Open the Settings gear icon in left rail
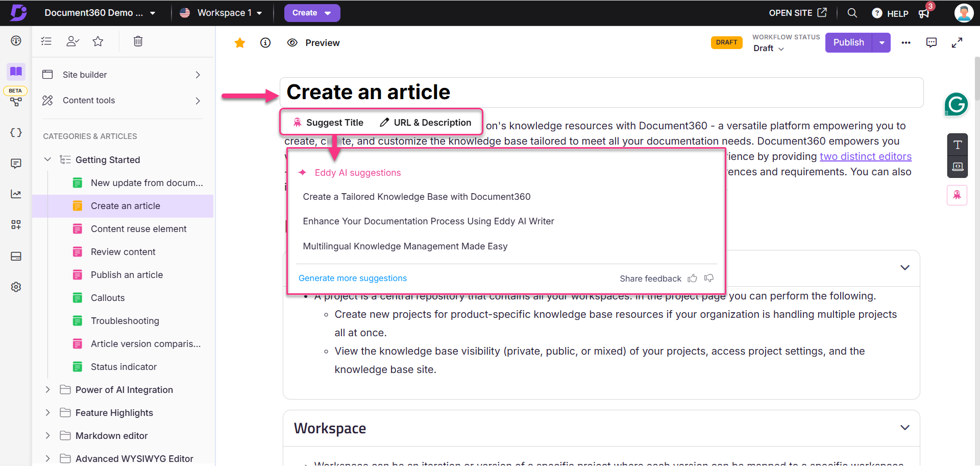The width and height of the screenshot is (980, 466). click(x=16, y=287)
